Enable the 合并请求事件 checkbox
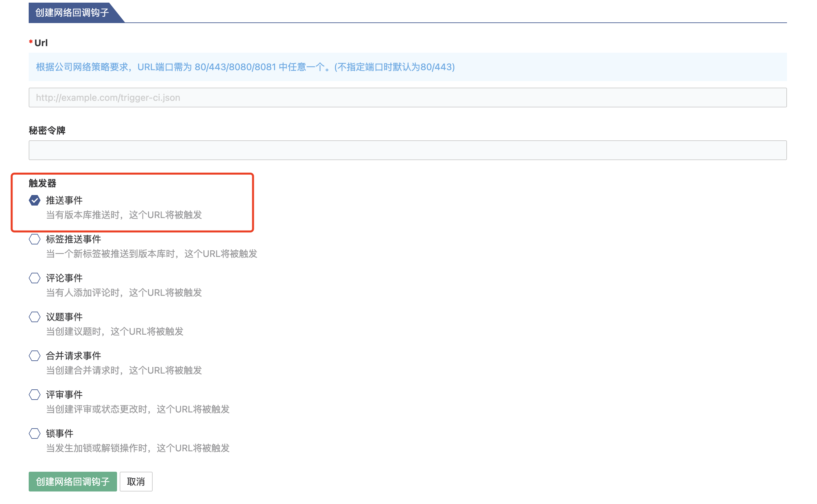Screen dimensions: 817x504 [34, 356]
